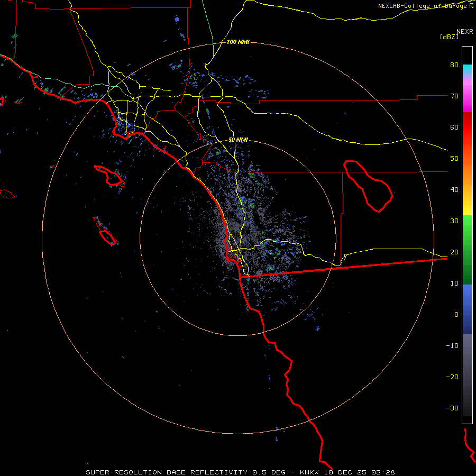Click the "[dBZ]" unit label above the scale
476x476 pixels.
click(x=449, y=37)
